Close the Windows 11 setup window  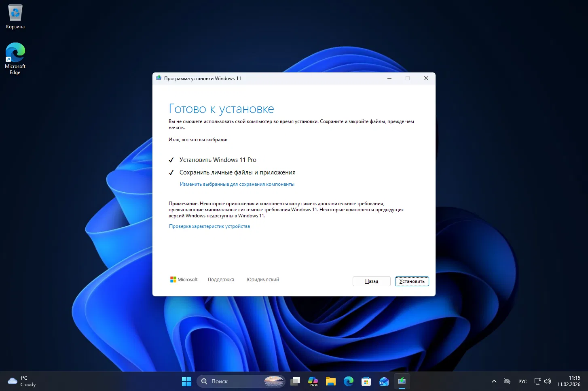click(426, 78)
